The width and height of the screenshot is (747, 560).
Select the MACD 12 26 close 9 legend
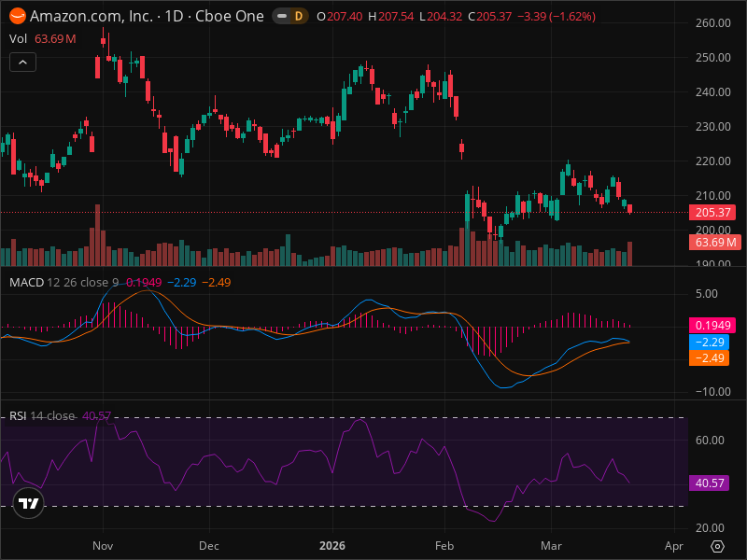(x=63, y=283)
